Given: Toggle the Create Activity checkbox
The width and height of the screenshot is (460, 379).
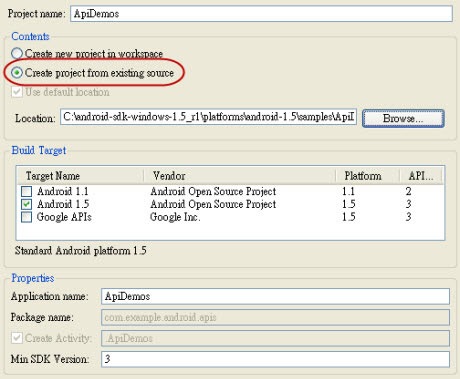Looking at the screenshot, I should 17,338.
